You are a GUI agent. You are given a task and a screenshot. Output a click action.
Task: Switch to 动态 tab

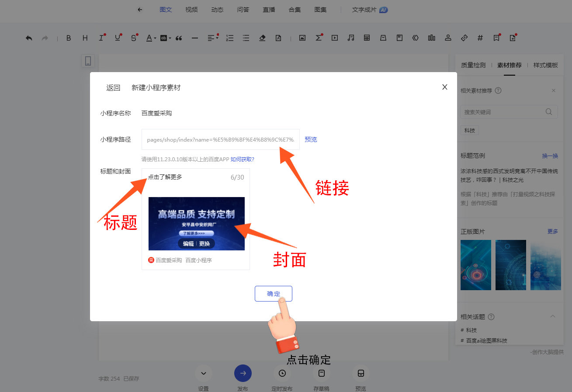click(217, 10)
